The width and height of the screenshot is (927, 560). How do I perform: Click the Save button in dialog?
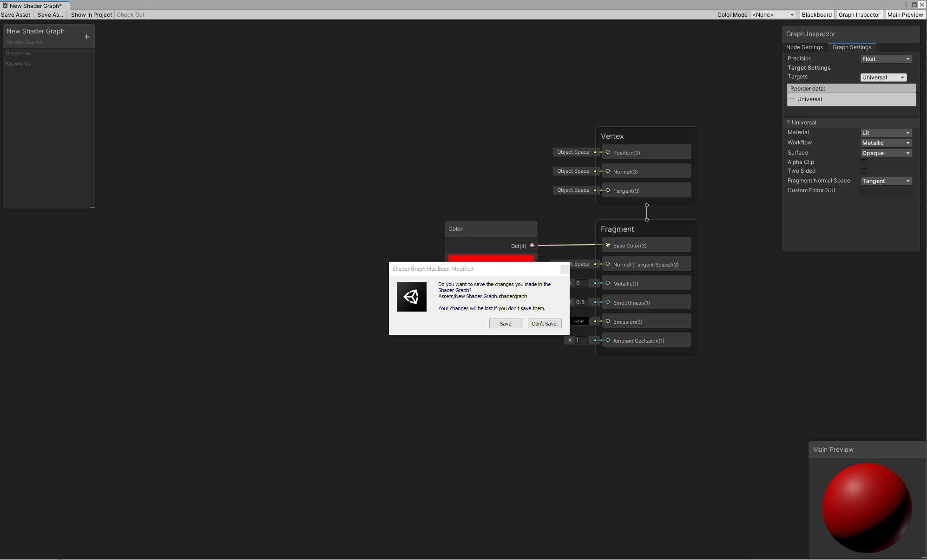[x=506, y=324]
